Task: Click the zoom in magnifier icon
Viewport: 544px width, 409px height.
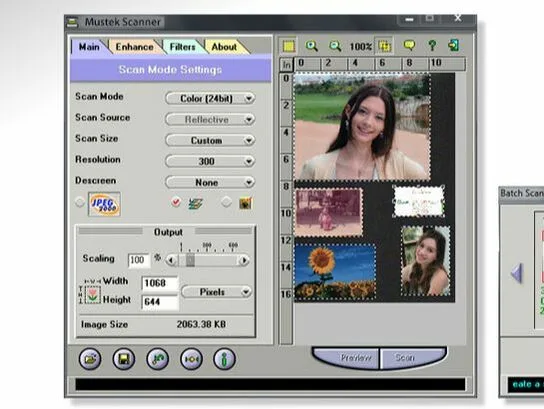Action: 312,46
